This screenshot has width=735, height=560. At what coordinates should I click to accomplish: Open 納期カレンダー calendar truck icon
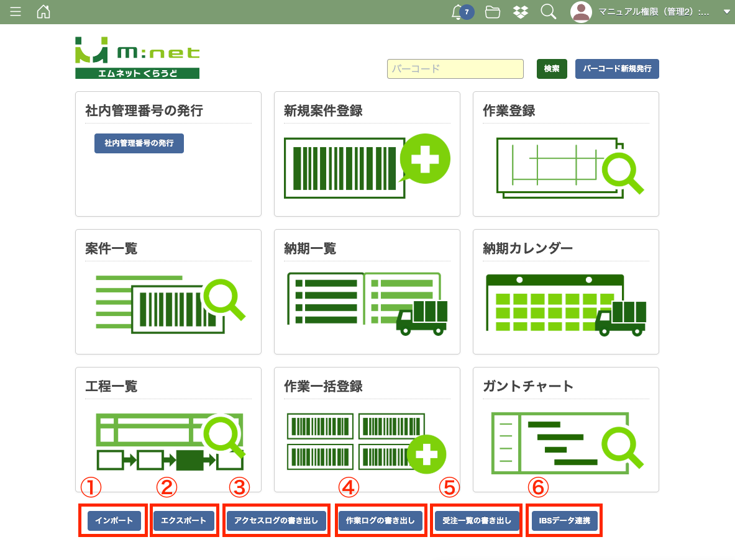[x=565, y=304]
